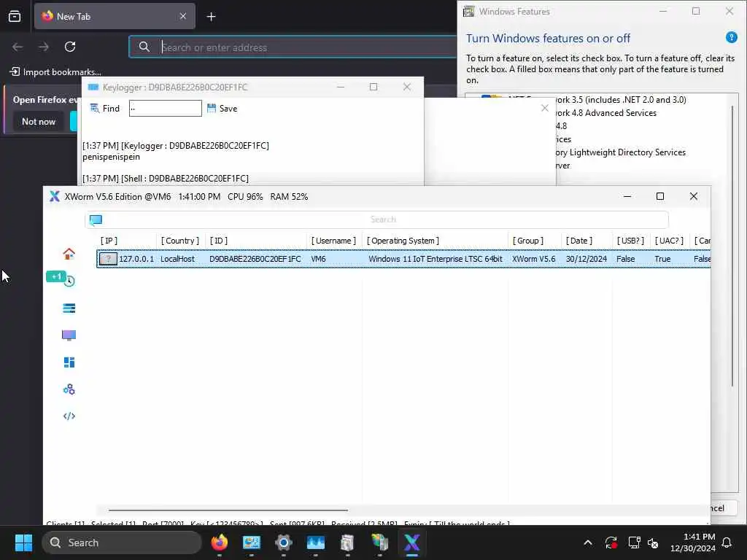Click the flag thumbnail in the 127.0.0.1 row
Image resolution: width=747 pixels, height=560 pixels.
point(108,259)
